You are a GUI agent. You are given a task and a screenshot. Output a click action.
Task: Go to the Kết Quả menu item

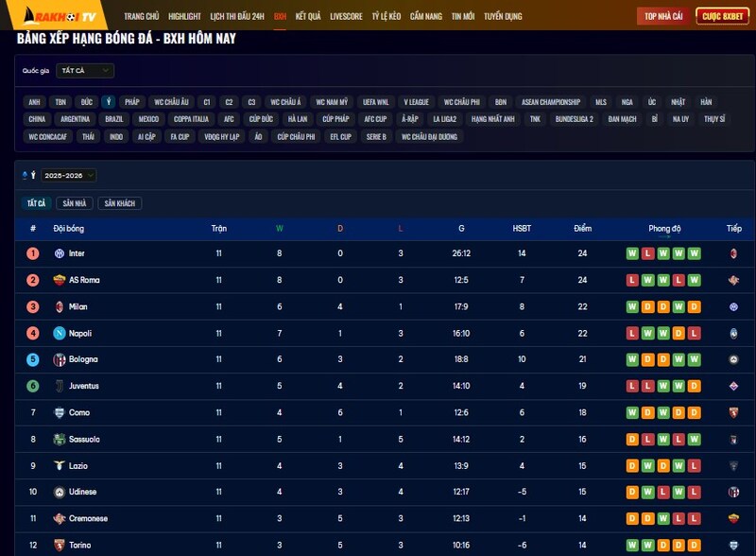point(308,17)
